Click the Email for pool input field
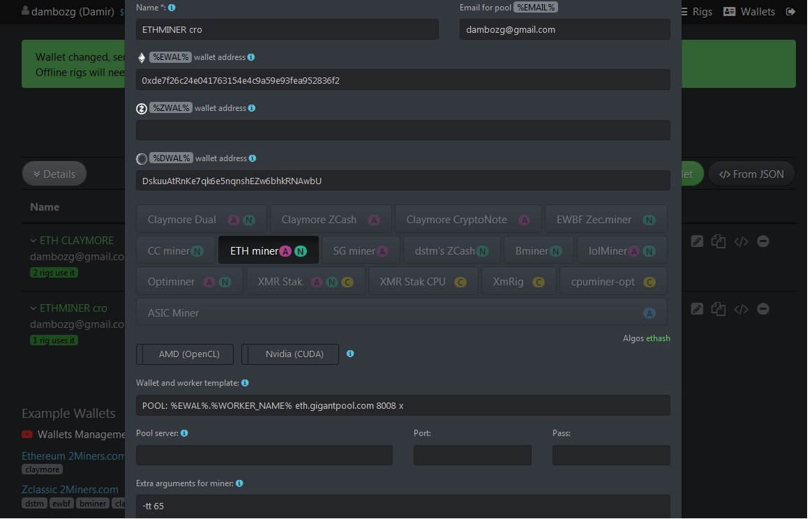The width and height of the screenshot is (812, 519). [x=565, y=29]
